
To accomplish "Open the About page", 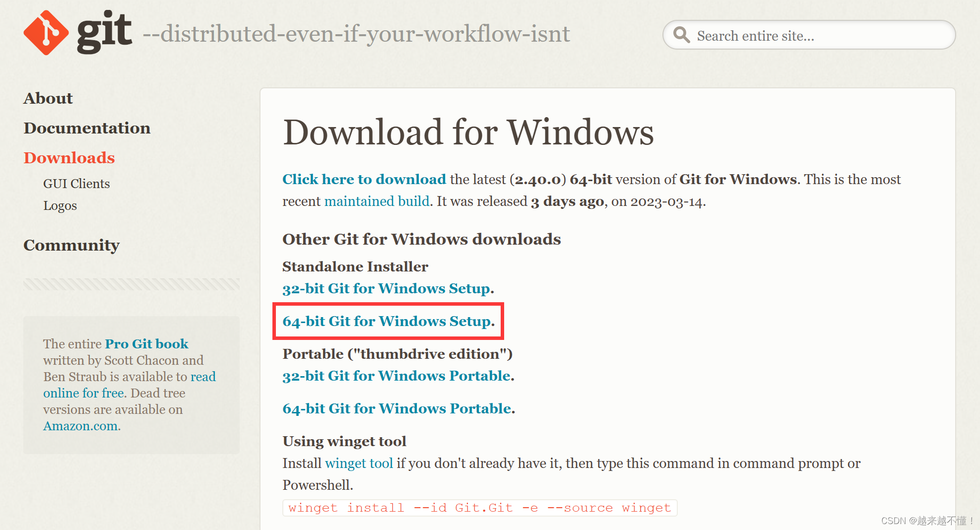I will [48, 98].
